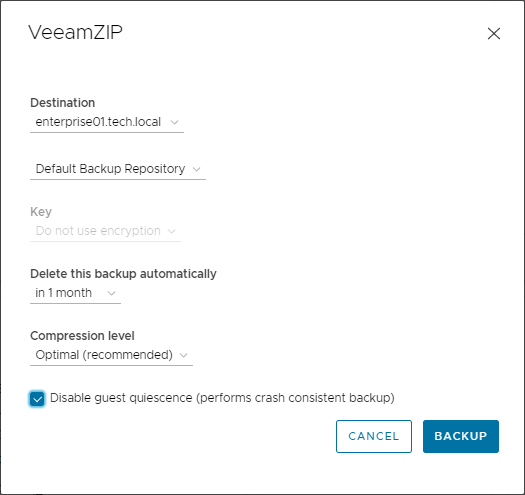
Task: Click chevron beside Optimal (recommended)
Action: [x=183, y=355]
